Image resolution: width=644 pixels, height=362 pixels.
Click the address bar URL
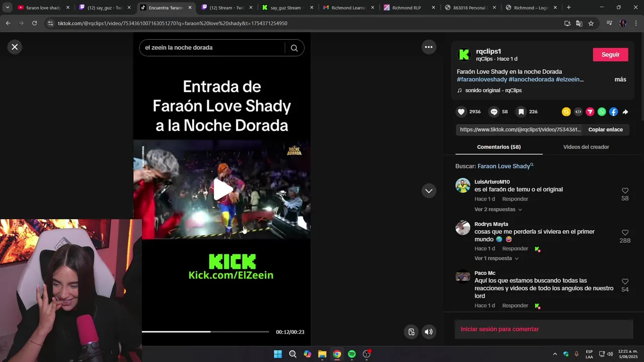point(173,23)
